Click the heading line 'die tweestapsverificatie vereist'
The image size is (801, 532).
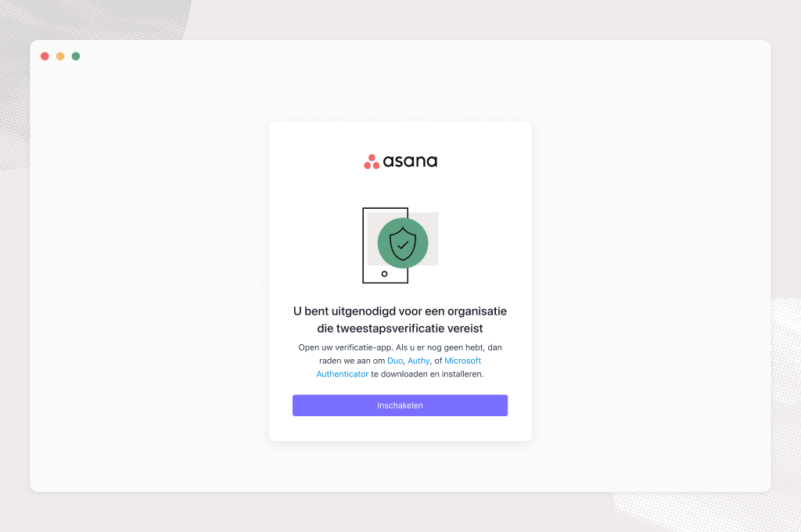pos(400,328)
